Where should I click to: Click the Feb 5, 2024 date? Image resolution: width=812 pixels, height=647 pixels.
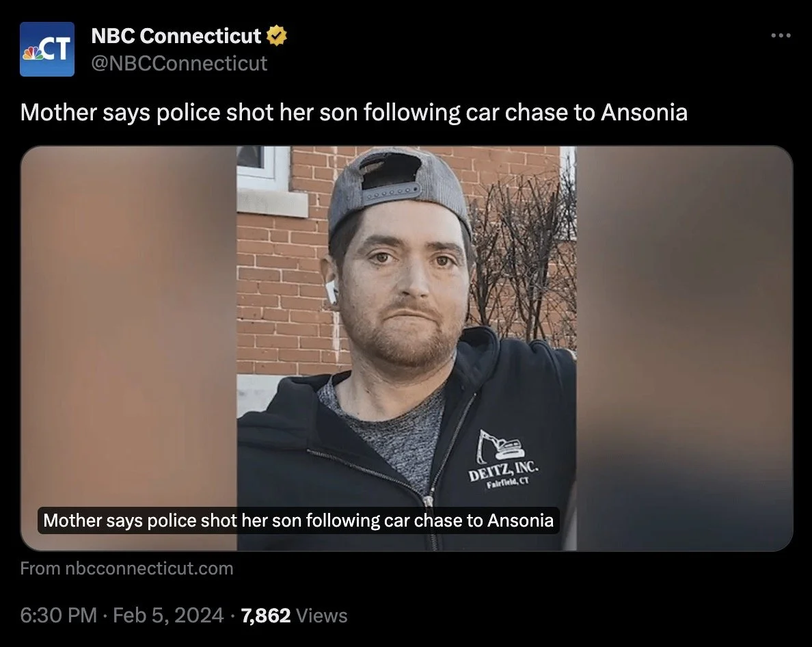tap(168, 616)
